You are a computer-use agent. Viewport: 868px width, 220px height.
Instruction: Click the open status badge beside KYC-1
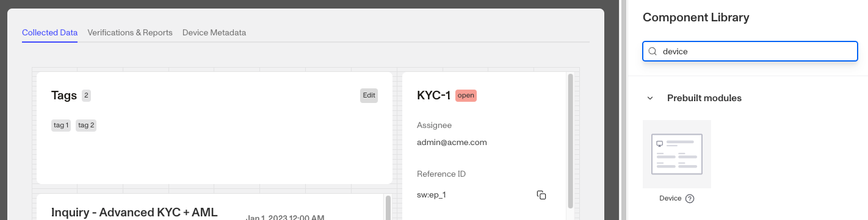tap(466, 95)
